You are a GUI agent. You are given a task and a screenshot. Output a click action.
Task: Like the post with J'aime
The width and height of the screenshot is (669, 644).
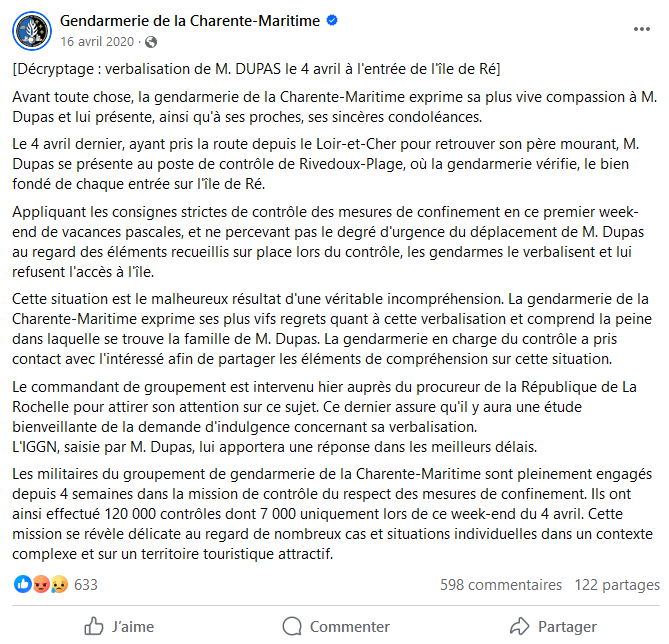(119, 627)
